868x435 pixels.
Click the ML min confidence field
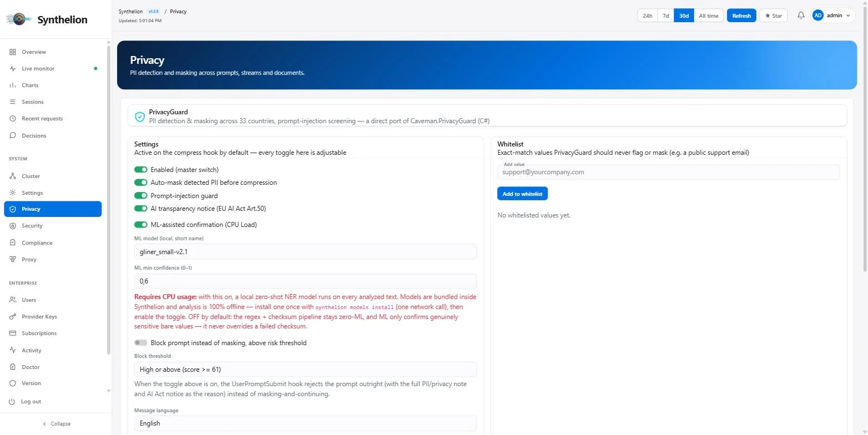pyautogui.click(x=305, y=281)
